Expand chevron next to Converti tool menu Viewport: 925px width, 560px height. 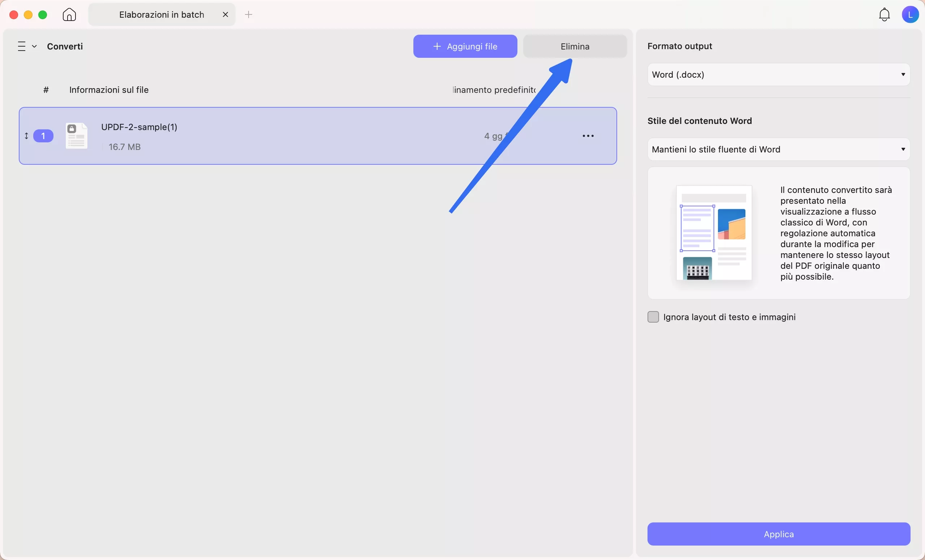tap(34, 46)
